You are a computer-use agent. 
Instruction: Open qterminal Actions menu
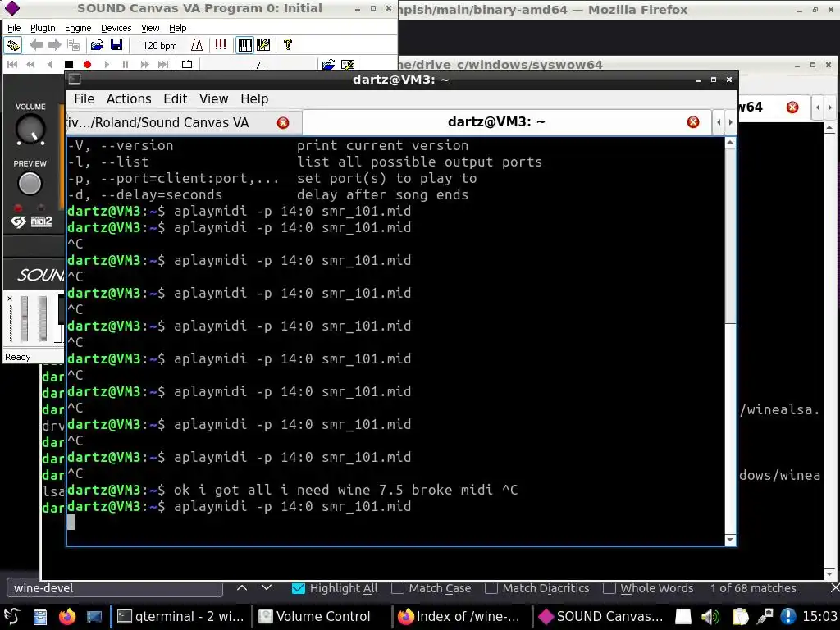[129, 99]
